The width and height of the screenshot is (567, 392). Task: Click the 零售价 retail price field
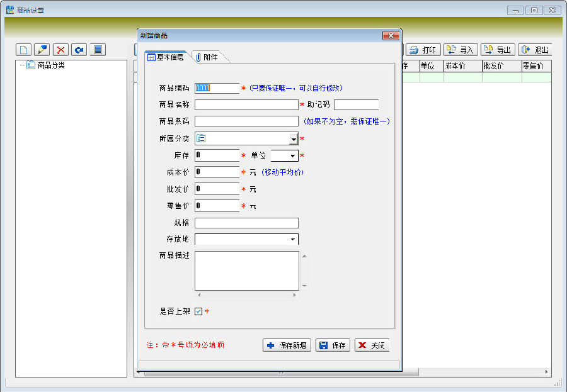click(217, 206)
